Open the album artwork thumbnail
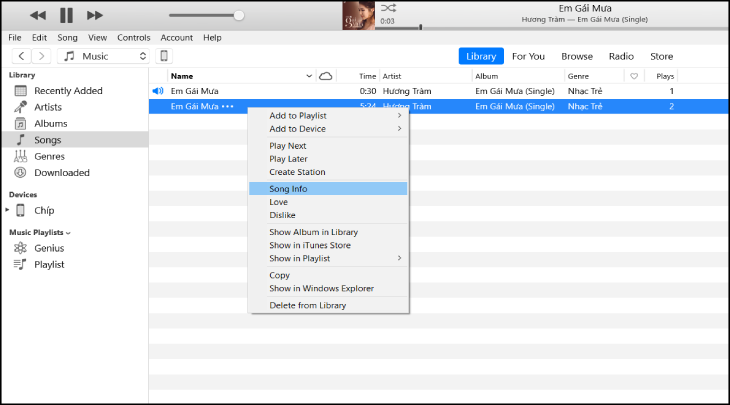 pyautogui.click(x=358, y=15)
